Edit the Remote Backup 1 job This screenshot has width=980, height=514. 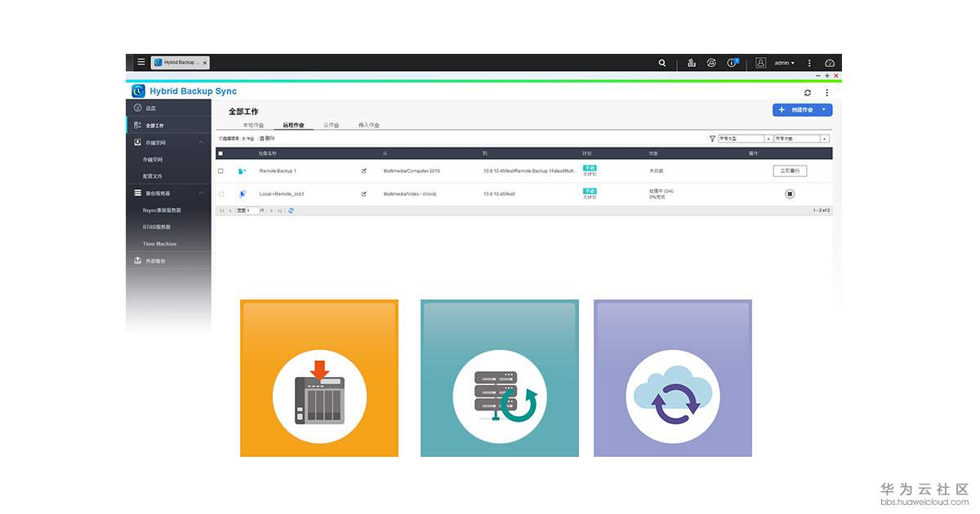[x=364, y=171]
